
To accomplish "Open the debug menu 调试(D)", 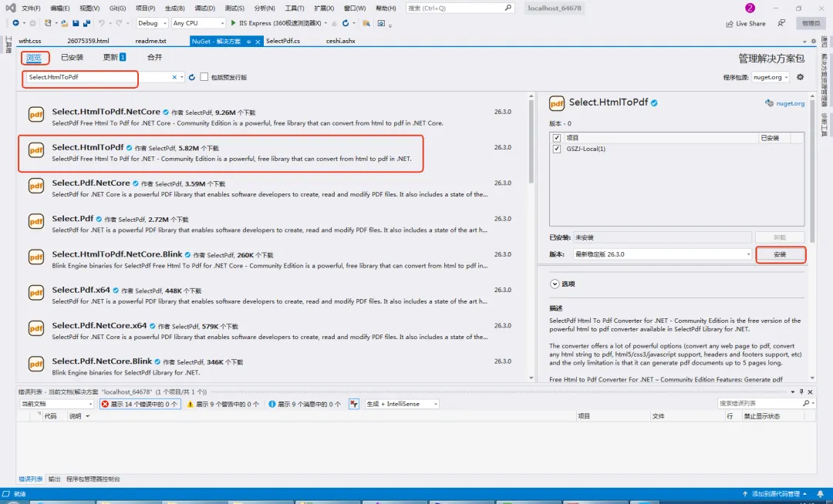I will point(204,8).
